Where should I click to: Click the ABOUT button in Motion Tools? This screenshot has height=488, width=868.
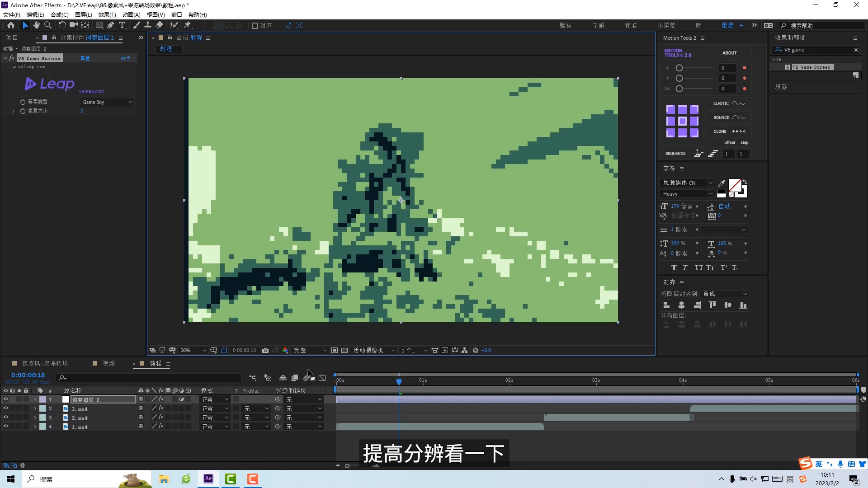[x=729, y=53]
